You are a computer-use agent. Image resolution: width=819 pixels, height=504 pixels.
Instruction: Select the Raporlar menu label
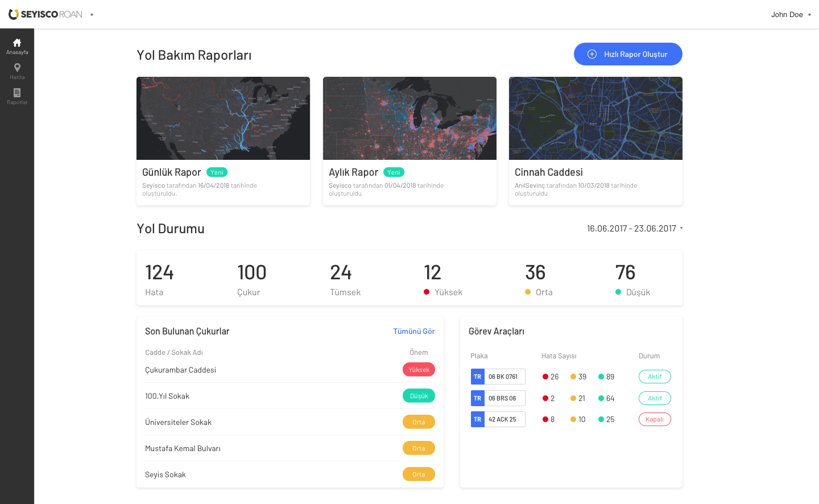click(17, 102)
